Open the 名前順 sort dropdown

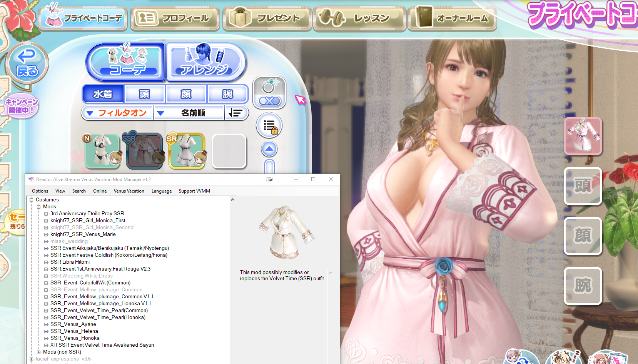189,113
